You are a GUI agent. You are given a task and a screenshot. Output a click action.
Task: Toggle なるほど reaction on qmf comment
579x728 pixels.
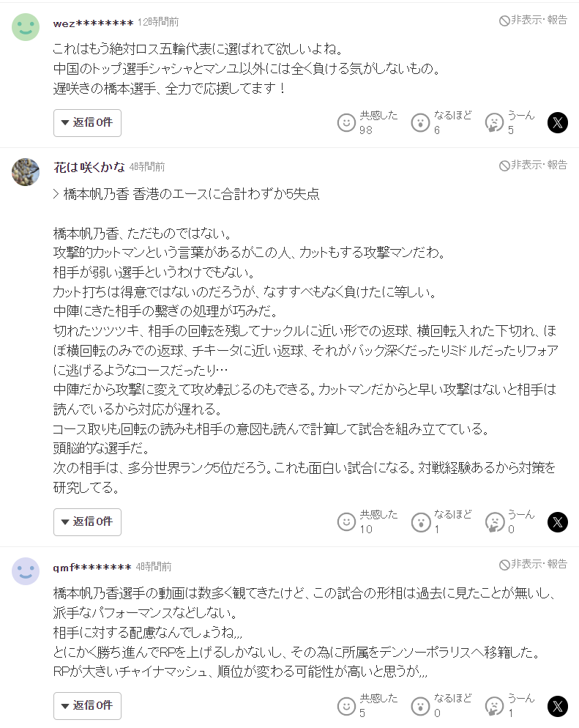click(420, 705)
